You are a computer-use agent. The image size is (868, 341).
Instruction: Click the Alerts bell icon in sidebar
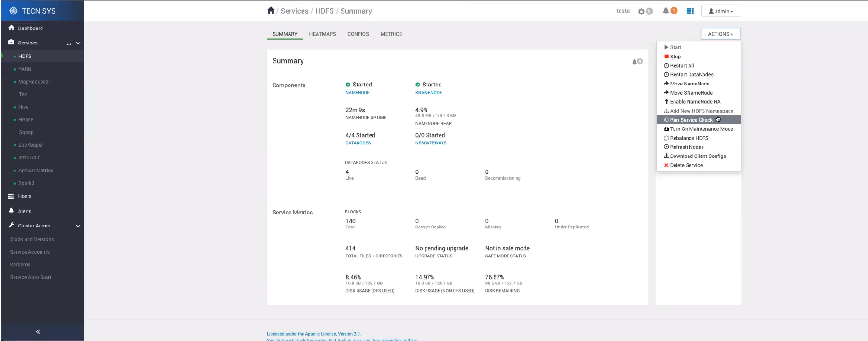pos(11,211)
